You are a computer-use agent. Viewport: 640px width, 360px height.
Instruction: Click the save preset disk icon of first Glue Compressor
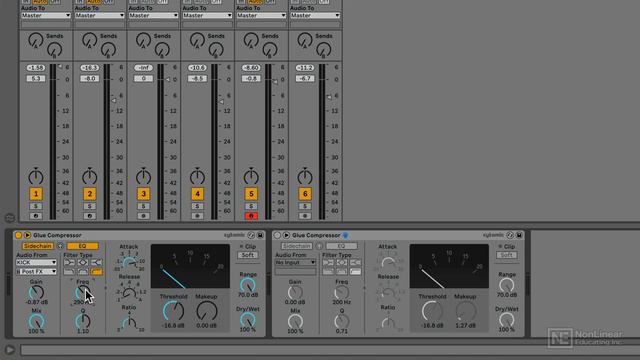point(260,235)
